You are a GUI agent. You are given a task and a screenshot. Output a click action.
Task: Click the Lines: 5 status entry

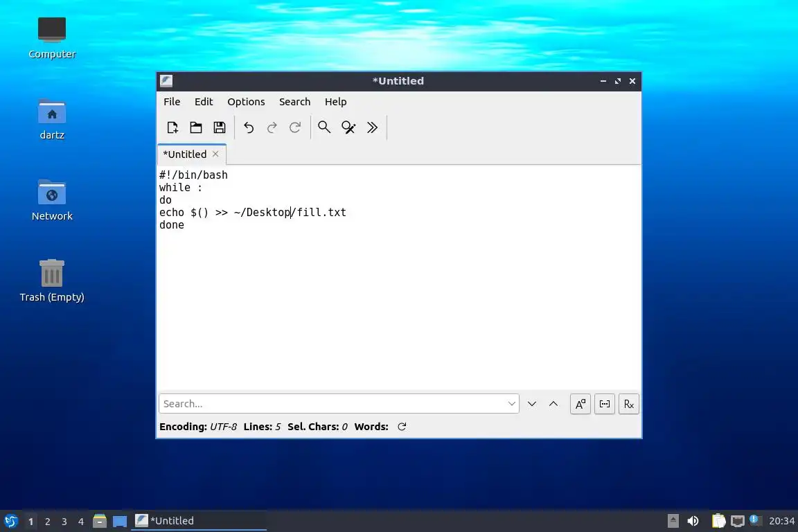pyautogui.click(x=262, y=427)
